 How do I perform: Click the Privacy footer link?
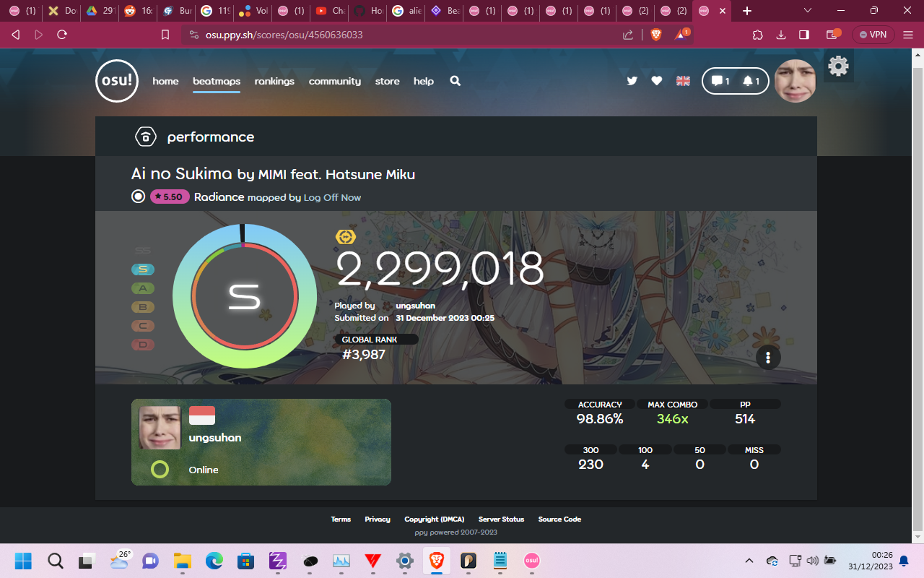click(x=378, y=519)
